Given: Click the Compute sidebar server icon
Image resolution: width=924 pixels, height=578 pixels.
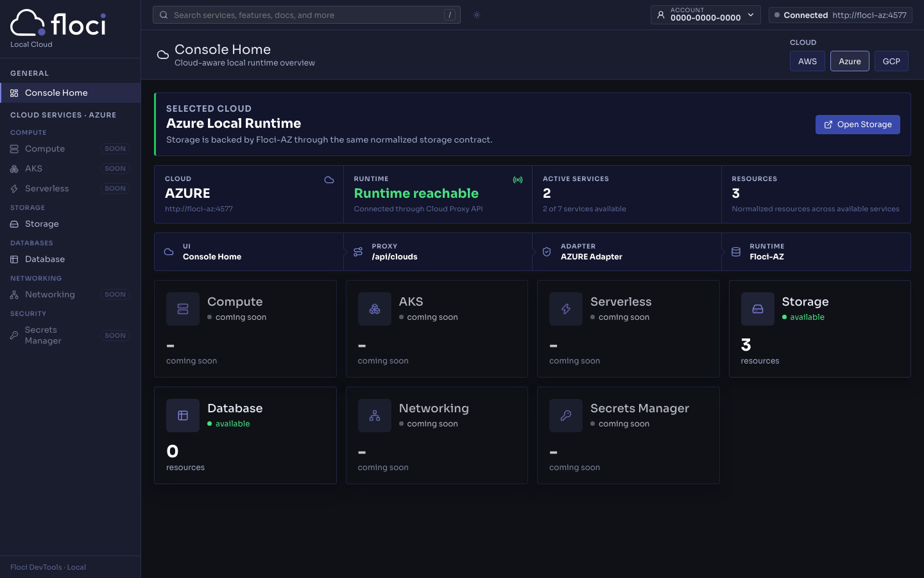Looking at the screenshot, I should [x=14, y=149].
